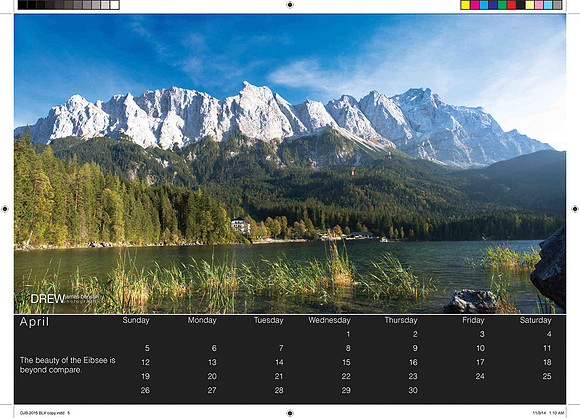Image resolution: width=580 pixels, height=418 pixels.
Task: Click the Friday column header
Action: (x=473, y=320)
